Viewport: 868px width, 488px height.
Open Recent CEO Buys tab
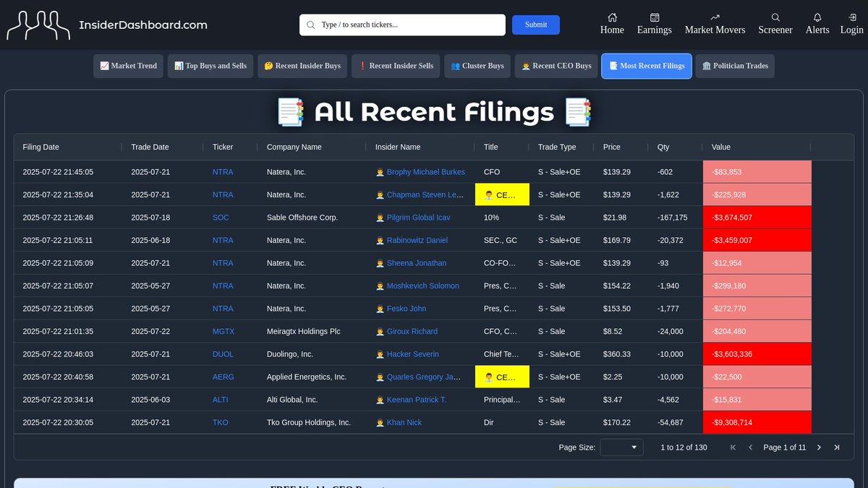coord(556,66)
